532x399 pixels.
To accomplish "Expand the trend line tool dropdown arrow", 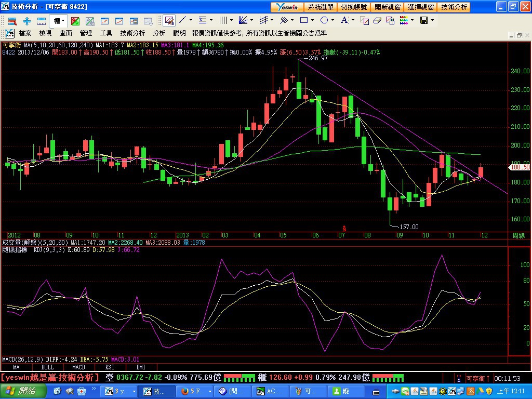I will (191, 20).
